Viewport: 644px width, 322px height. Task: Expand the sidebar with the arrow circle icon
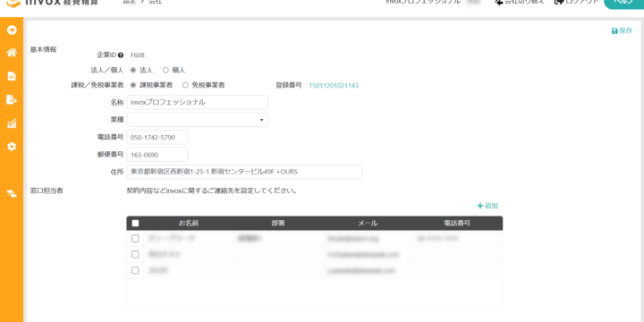pyautogui.click(x=12, y=30)
